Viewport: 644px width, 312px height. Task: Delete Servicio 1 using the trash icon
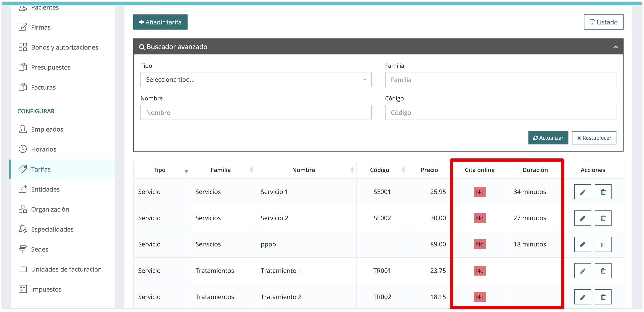coord(603,192)
